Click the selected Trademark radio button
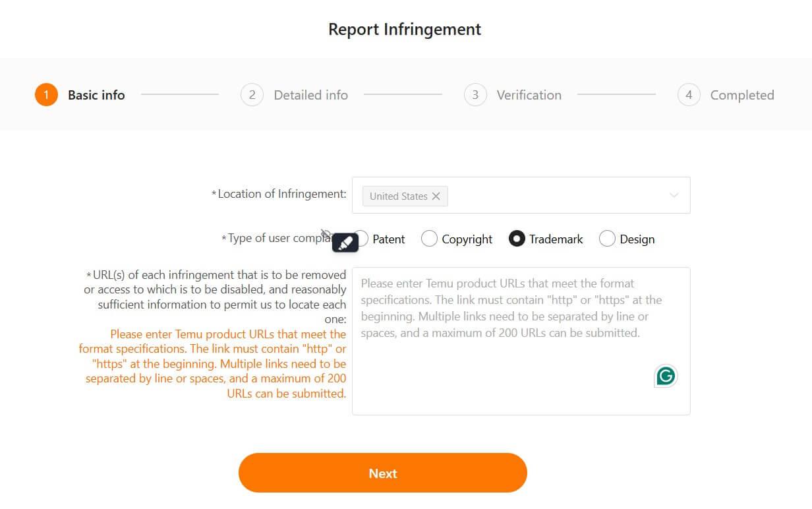The height and width of the screenshot is (509, 812). coord(517,239)
